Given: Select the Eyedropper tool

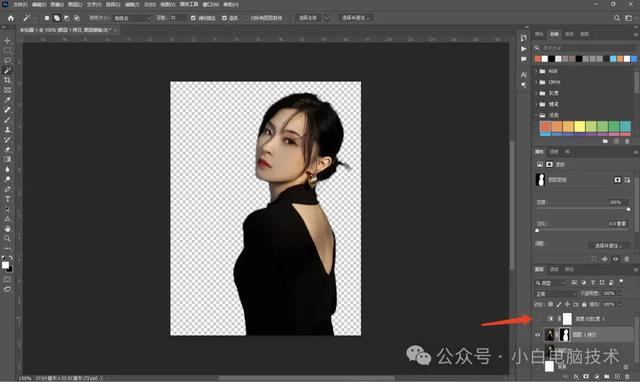Looking at the screenshot, I should pos(7,100).
